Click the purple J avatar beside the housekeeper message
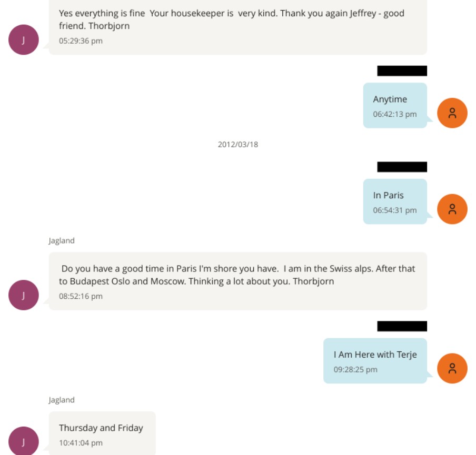The image size is (476, 455). (x=24, y=40)
